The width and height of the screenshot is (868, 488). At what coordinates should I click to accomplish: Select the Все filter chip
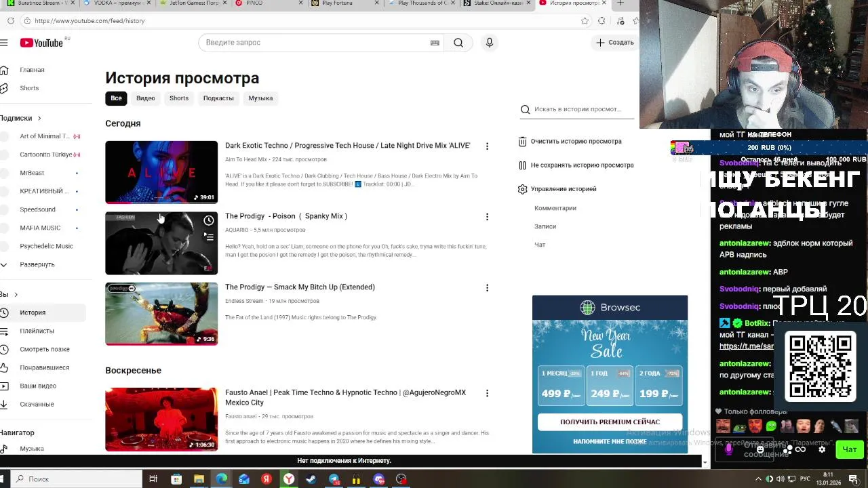coord(116,98)
